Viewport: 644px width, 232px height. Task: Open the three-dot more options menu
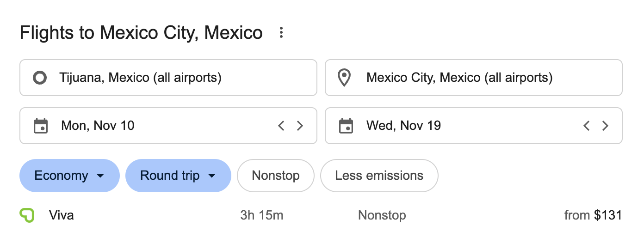click(281, 33)
